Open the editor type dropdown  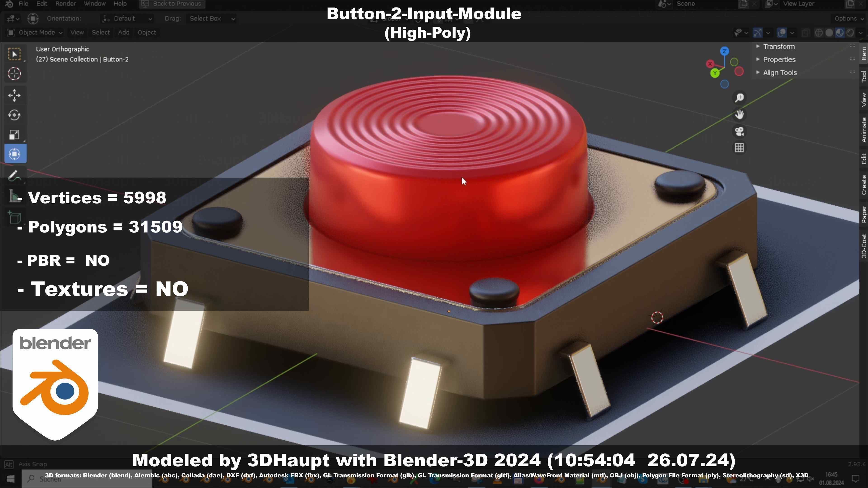tap(13, 19)
